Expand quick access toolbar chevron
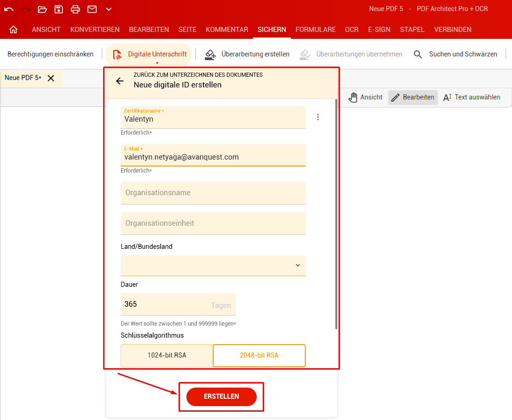512x420 pixels. pyautogui.click(x=109, y=9)
